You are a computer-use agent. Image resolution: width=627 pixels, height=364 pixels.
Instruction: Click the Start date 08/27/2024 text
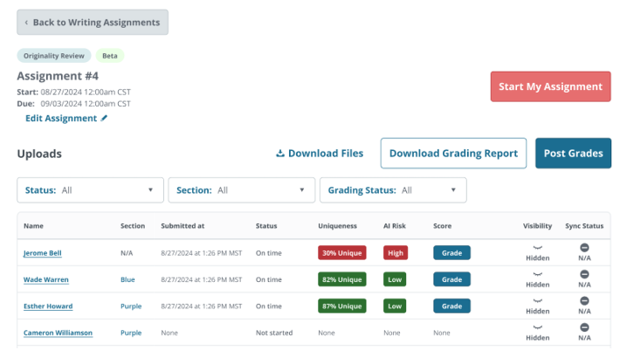(86, 92)
